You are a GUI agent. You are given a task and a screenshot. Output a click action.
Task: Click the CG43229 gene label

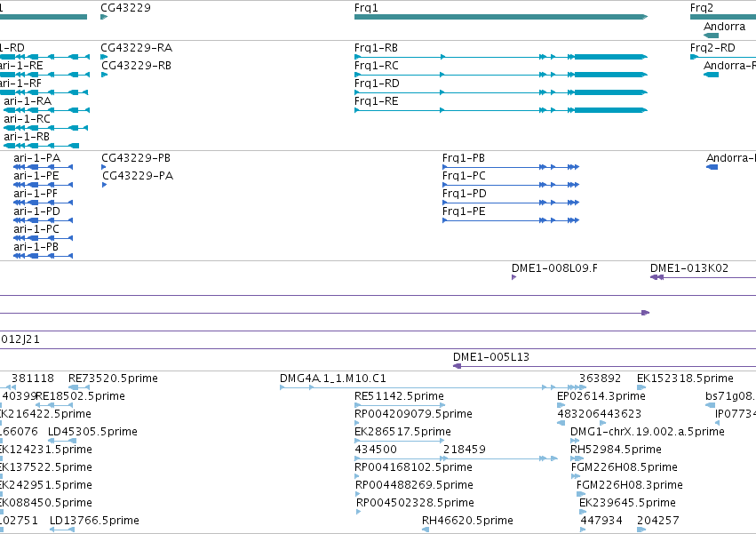[x=125, y=8]
